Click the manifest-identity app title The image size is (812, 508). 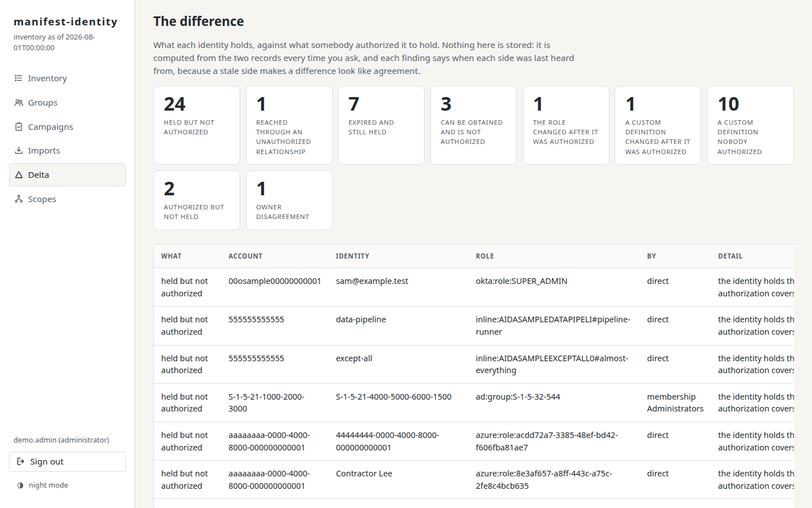(x=65, y=22)
